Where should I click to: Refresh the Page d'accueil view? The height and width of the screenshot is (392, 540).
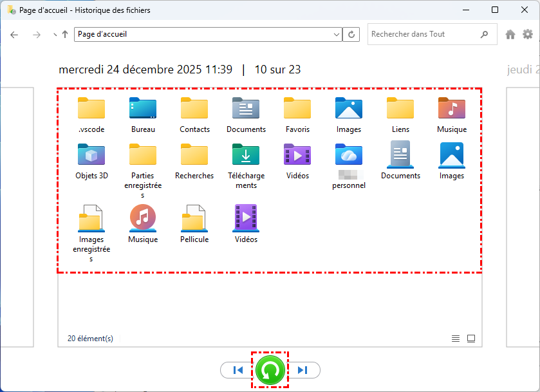tap(351, 35)
